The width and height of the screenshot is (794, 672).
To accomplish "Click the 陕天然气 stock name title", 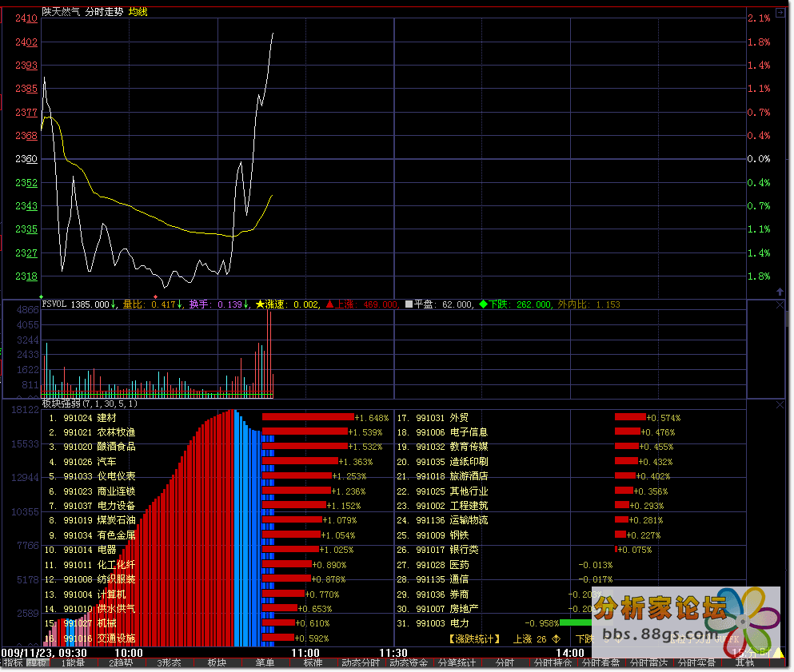I will [61, 12].
